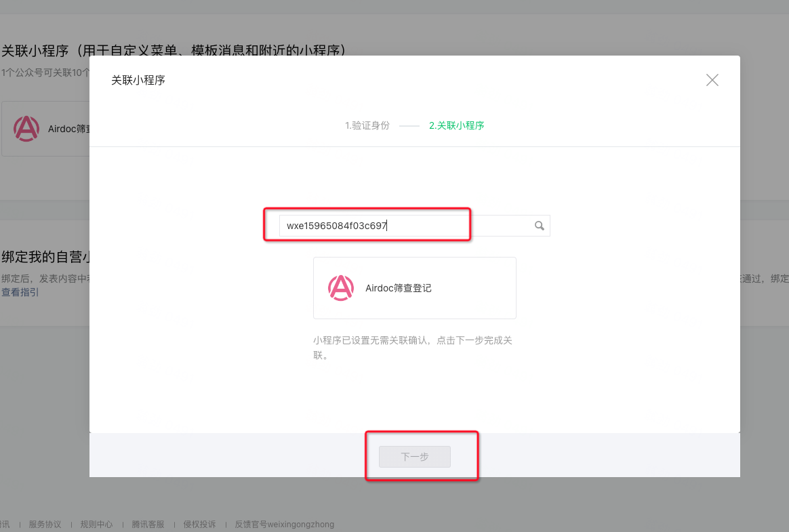
Task: Go to step 1.验证身份
Action: [x=367, y=125]
